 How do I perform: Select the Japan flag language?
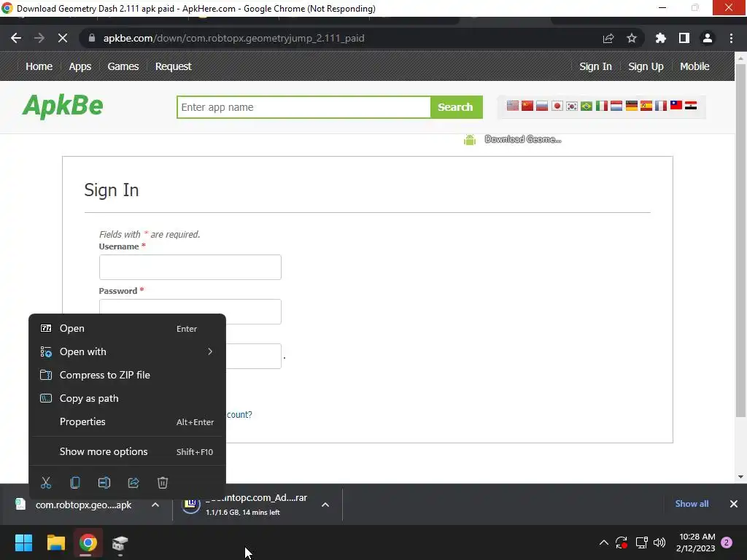557,106
